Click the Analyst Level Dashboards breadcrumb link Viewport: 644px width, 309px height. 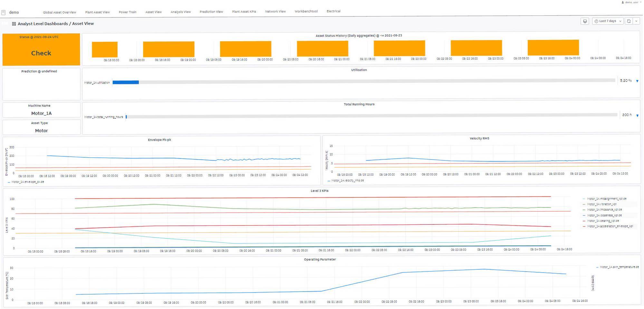[43, 24]
